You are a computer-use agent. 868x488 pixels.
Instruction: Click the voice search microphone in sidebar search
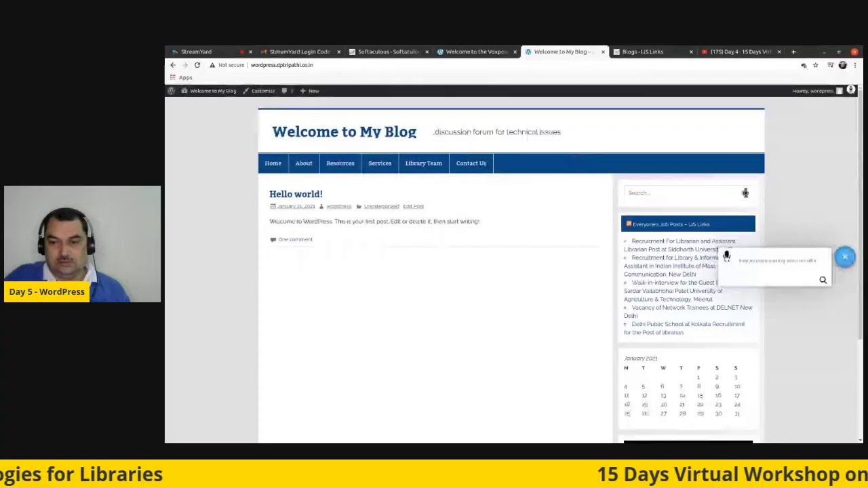[x=745, y=193]
